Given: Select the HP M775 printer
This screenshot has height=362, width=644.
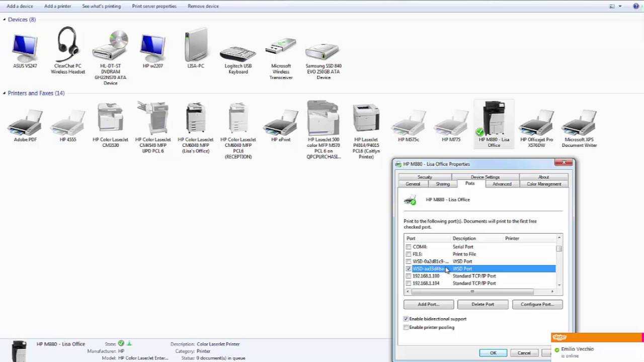Looking at the screenshot, I should point(451,127).
